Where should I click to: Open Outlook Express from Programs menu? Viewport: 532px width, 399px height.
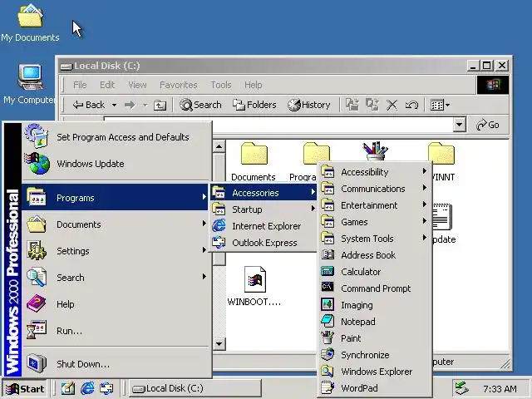pos(263,243)
